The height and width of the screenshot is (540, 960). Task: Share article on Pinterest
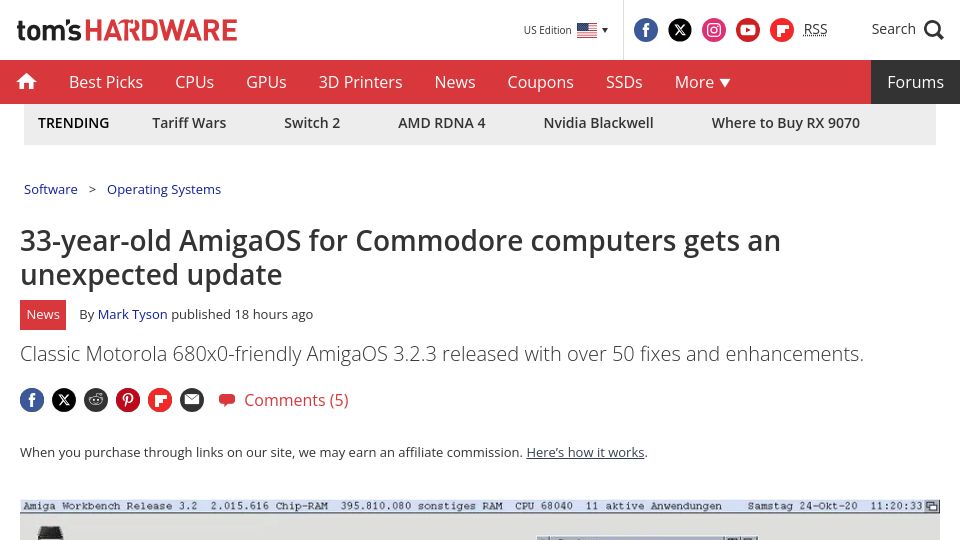(128, 400)
